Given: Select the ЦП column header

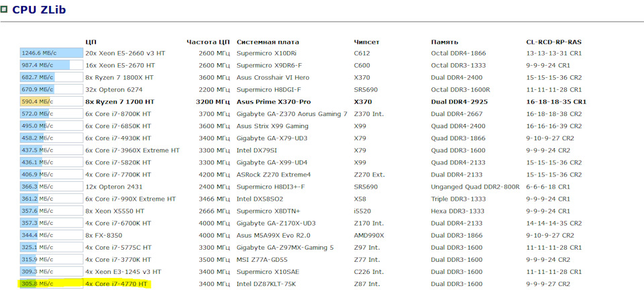Looking at the screenshot, I should click(x=91, y=42).
